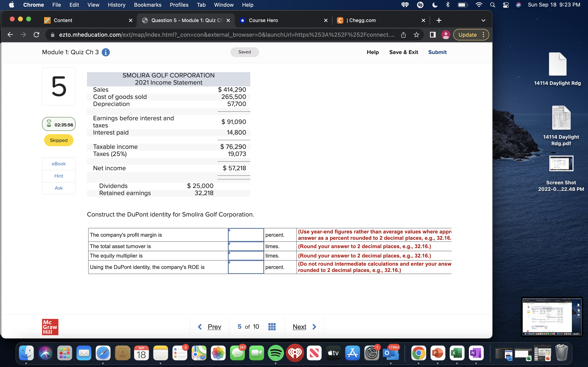
Task: Open the History menu
Action: (x=116, y=5)
